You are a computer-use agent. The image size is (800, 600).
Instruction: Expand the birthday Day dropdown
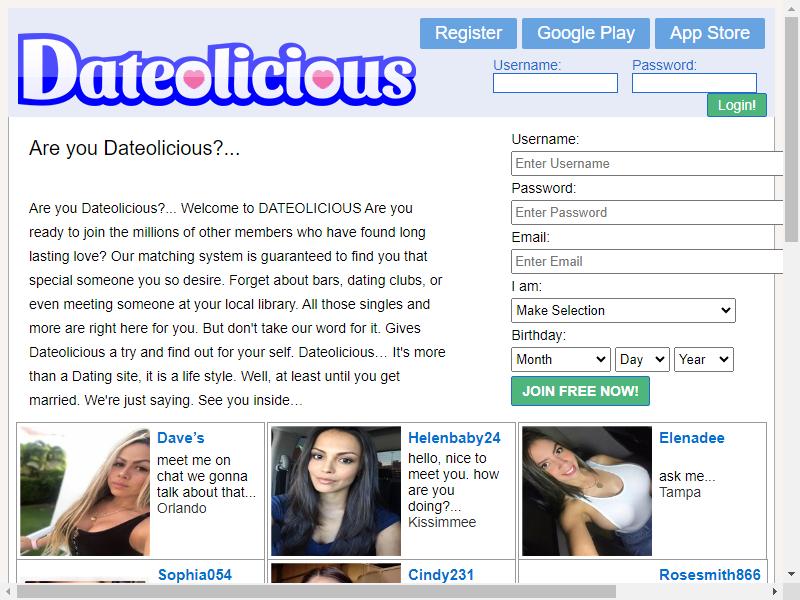(642, 360)
